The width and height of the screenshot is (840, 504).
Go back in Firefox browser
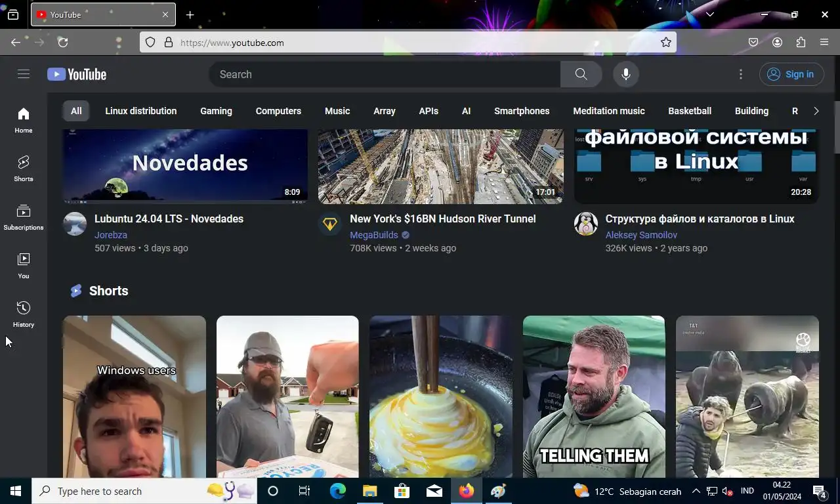pyautogui.click(x=16, y=42)
